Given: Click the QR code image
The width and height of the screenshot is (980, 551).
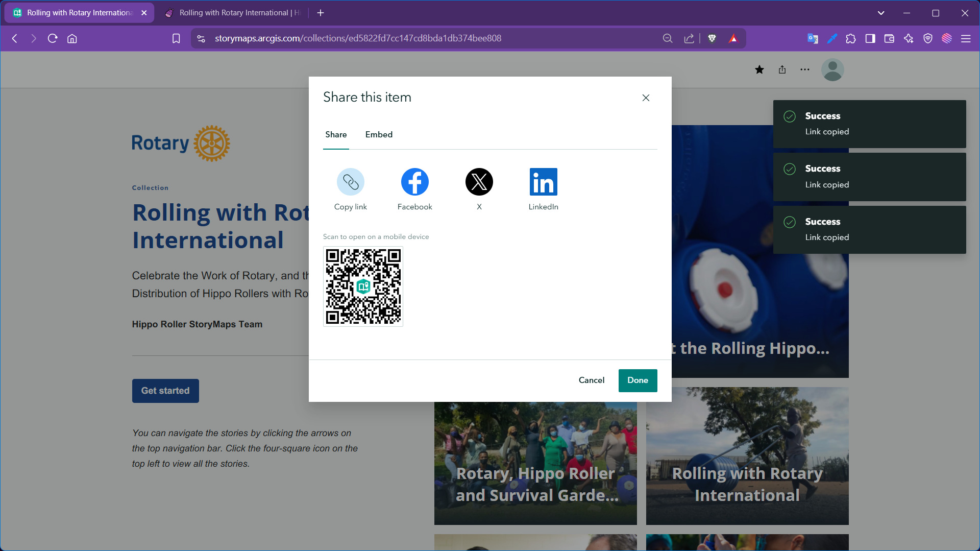Looking at the screenshot, I should tap(363, 286).
